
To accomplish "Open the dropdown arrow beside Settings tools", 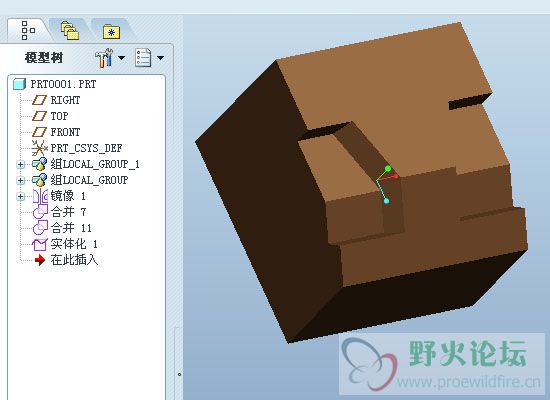I will [121, 58].
